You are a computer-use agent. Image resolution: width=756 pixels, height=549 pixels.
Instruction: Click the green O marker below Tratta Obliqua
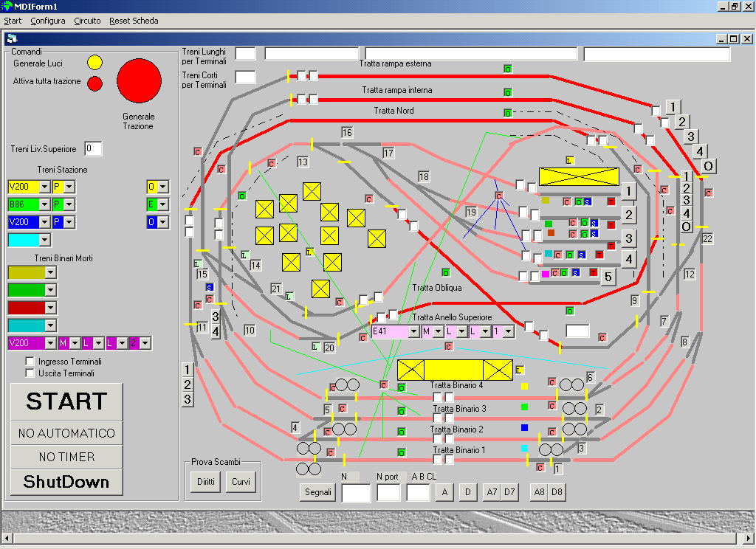(445, 273)
